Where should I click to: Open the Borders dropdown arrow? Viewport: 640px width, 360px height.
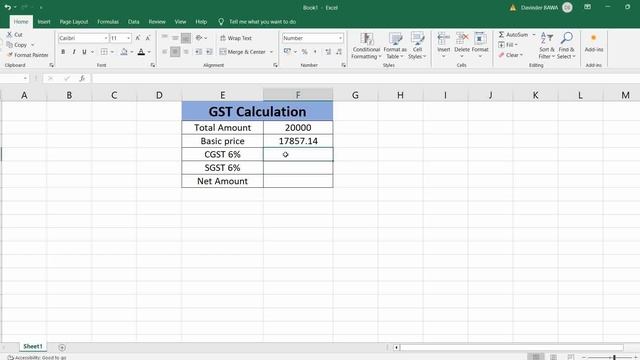click(112, 52)
